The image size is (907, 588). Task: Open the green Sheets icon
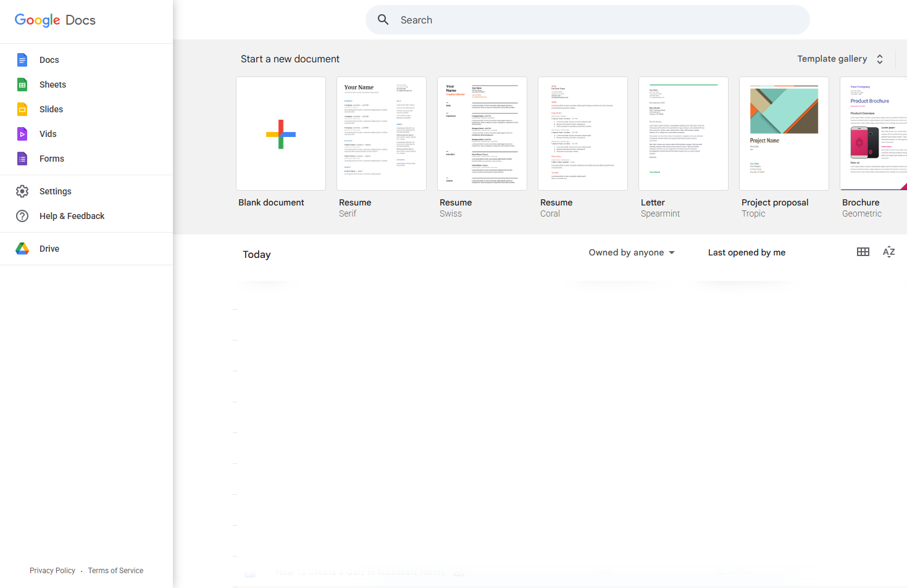22,85
